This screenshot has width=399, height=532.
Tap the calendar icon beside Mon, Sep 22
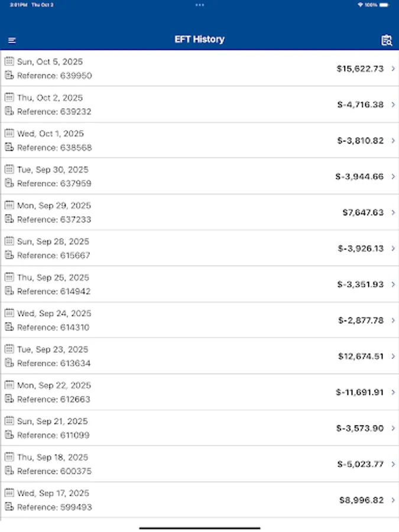9,385
